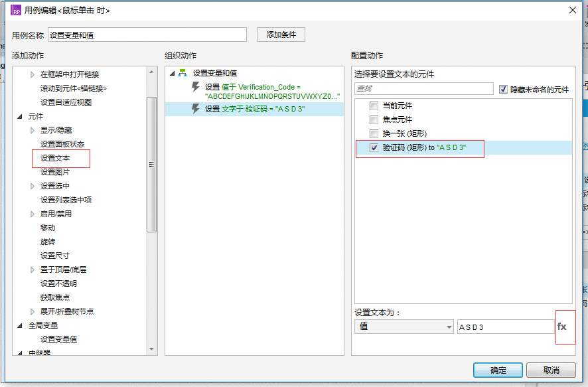The image size is (588, 387).
Task: Select the 设置变量值 action
Action: point(59,339)
